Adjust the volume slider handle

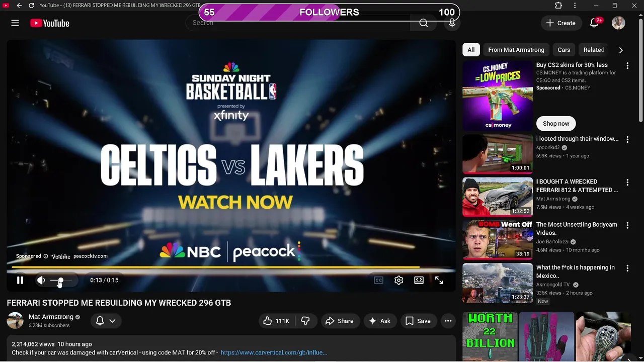(x=60, y=280)
